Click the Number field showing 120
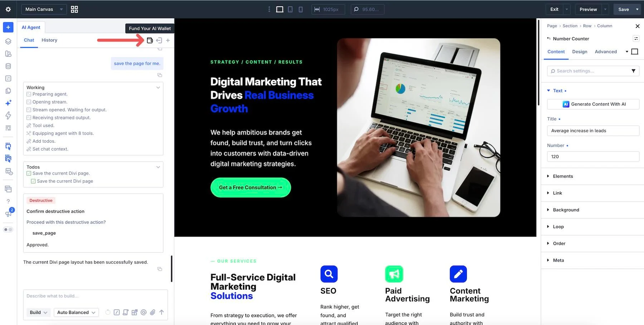 click(x=593, y=157)
